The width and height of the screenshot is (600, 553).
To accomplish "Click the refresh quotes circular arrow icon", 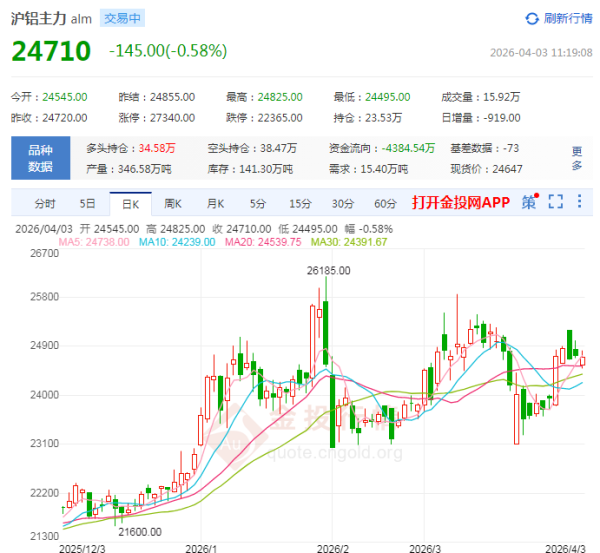I will (x=532, y=18).
